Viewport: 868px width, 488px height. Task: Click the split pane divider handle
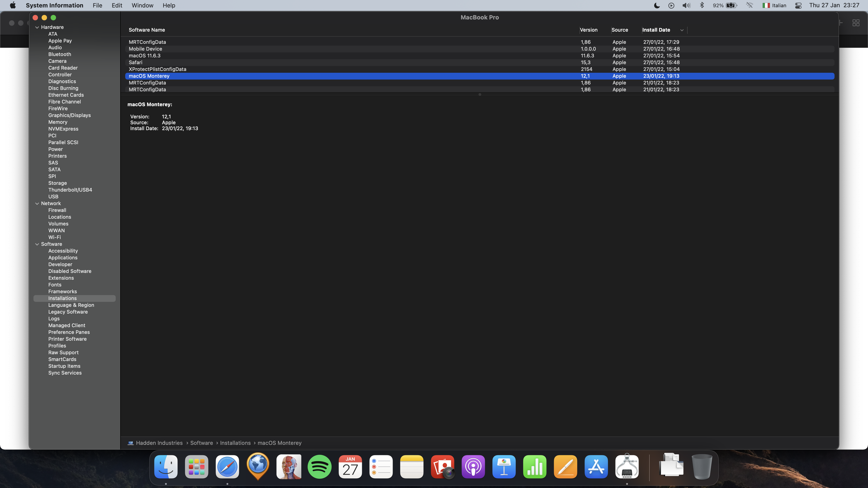tap(479, 95)
